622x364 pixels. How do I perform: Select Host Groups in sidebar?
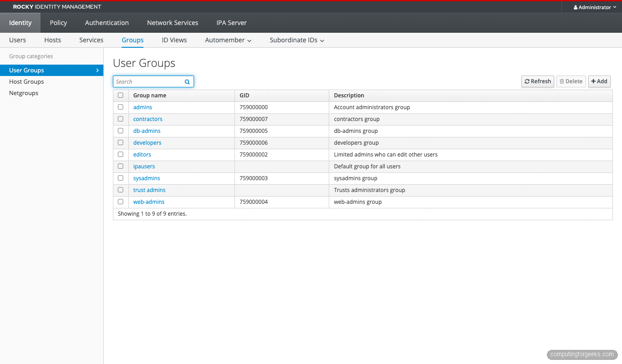pos(51,82)
